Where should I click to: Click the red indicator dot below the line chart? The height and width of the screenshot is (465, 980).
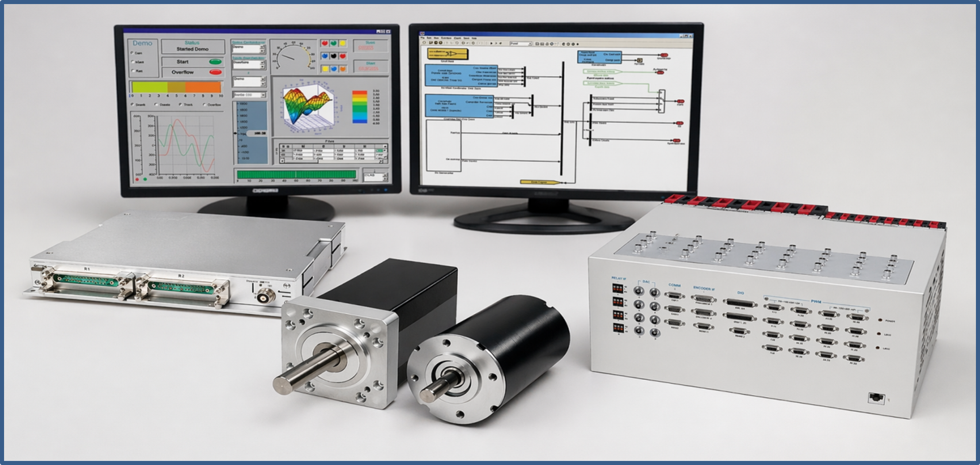(x=137, y=179)
